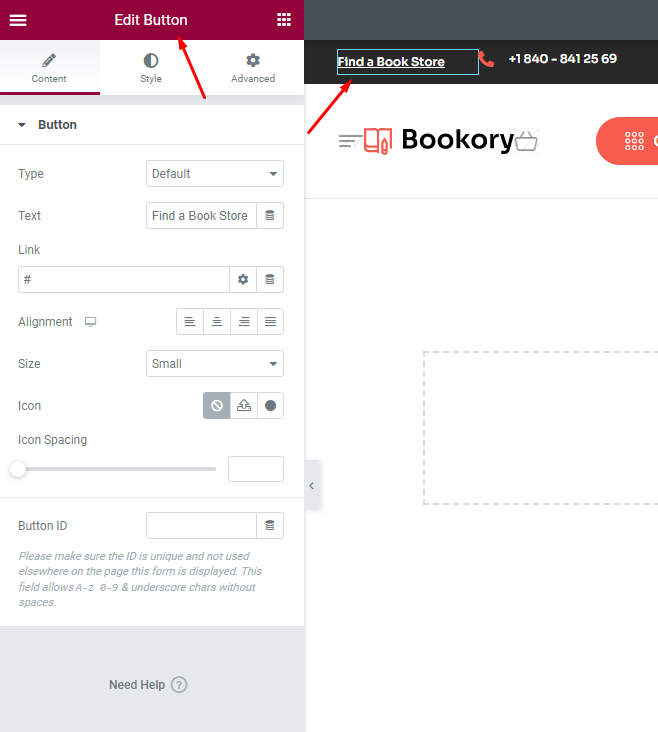658x732 pixels.
Task: Open the hamburger menu in Elementor header
Action: tap(18, 20)
